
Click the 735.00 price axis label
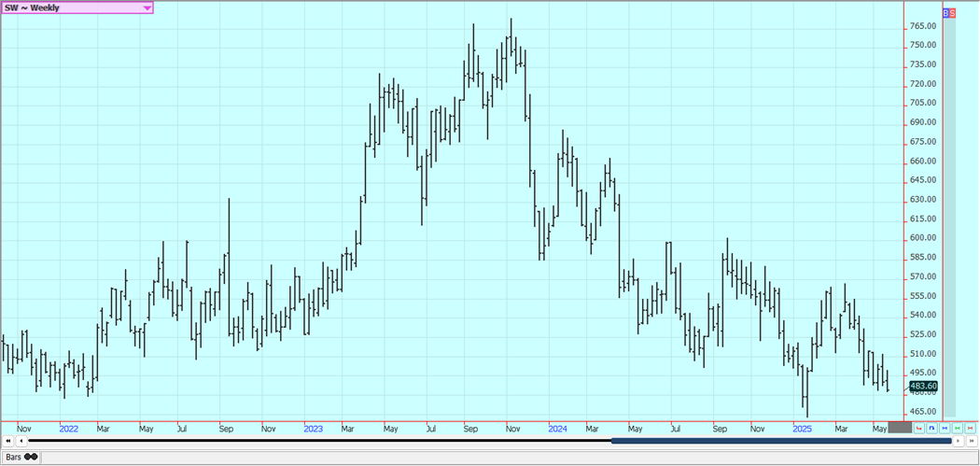tap(923, 64)
